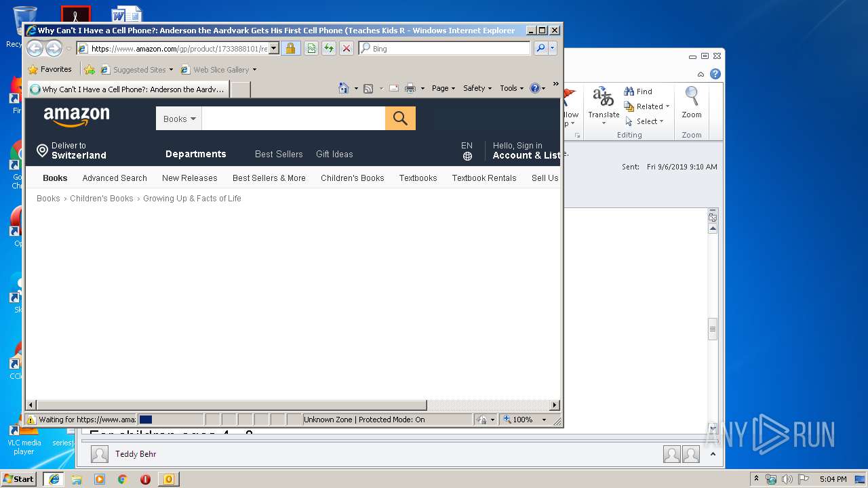This screenshot has width=868, height=488.
Task: Click Find binoculars in Outlook ribbon
Action: click(x=638, y=91)
